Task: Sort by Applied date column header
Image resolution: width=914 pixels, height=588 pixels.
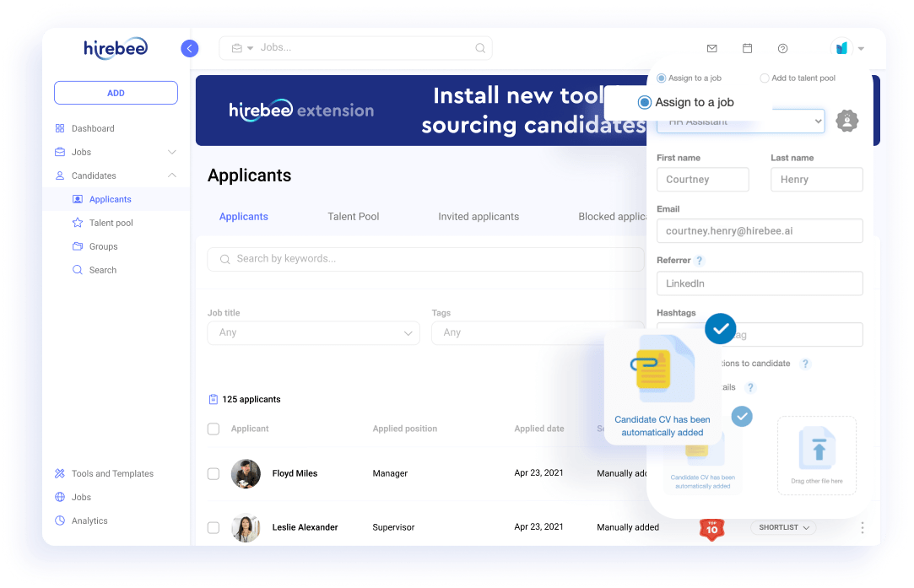Action: (539, 429)
